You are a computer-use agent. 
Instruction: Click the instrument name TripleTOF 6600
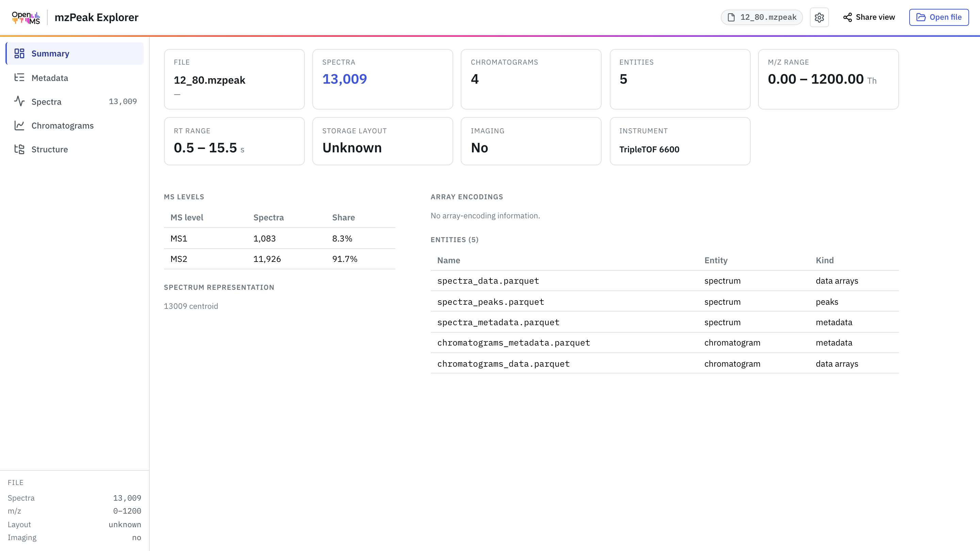pos(649,149)
